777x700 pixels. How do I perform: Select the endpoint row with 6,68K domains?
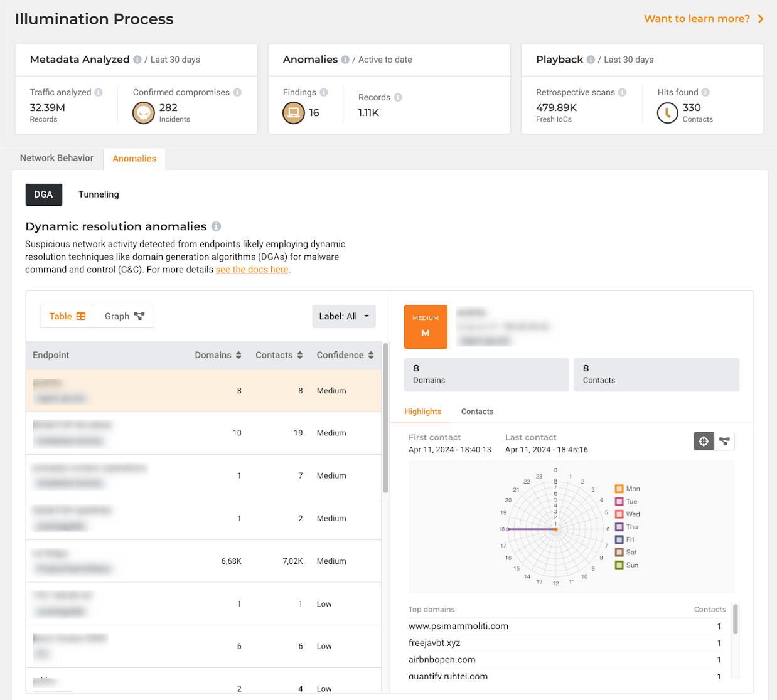[x=203, y=561]
